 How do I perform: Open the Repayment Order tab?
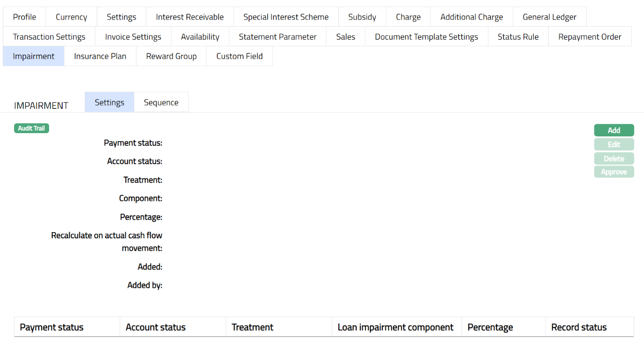tap(589, 36)
